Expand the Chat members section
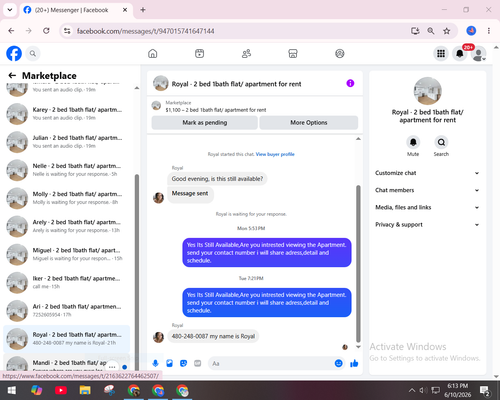 coord(427,190)
